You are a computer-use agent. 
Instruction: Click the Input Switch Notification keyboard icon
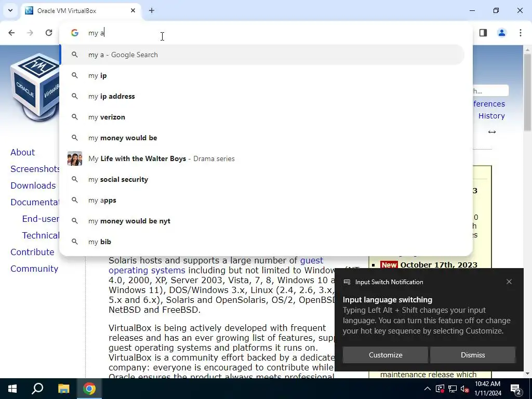coord(347,282)
